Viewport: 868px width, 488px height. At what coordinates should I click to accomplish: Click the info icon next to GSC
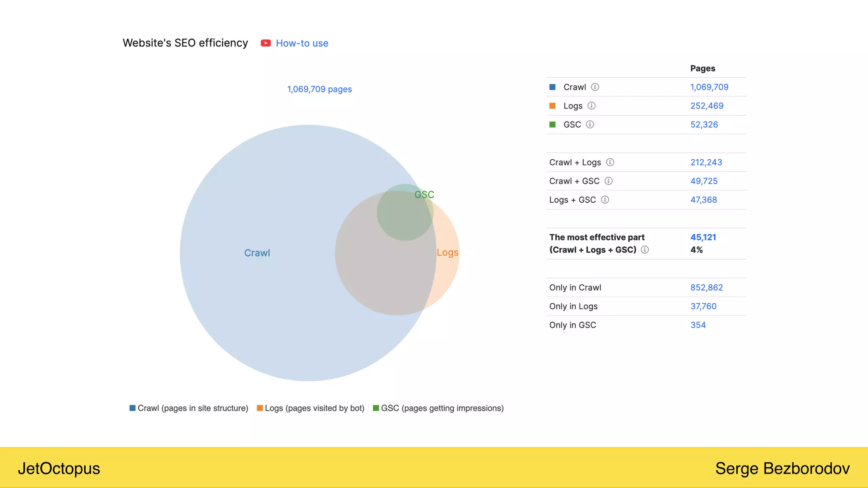[590, 124]
